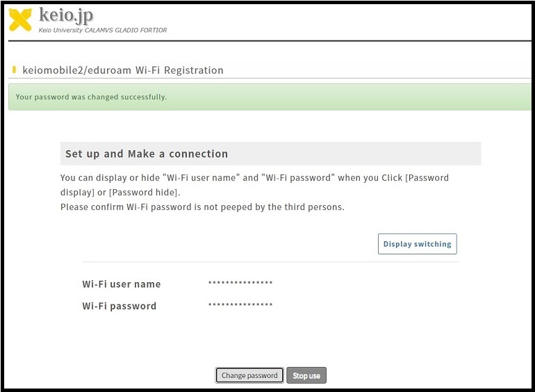This screenshot has height=392, width=535.
Task: Click the green password changed success banner
Action: coord(347,97)
